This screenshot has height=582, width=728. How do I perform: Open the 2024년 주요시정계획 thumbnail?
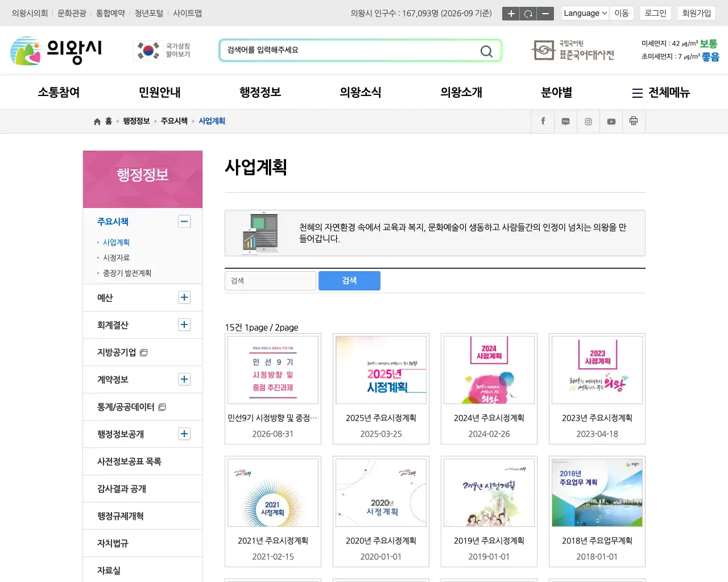(x=489, y=370)
